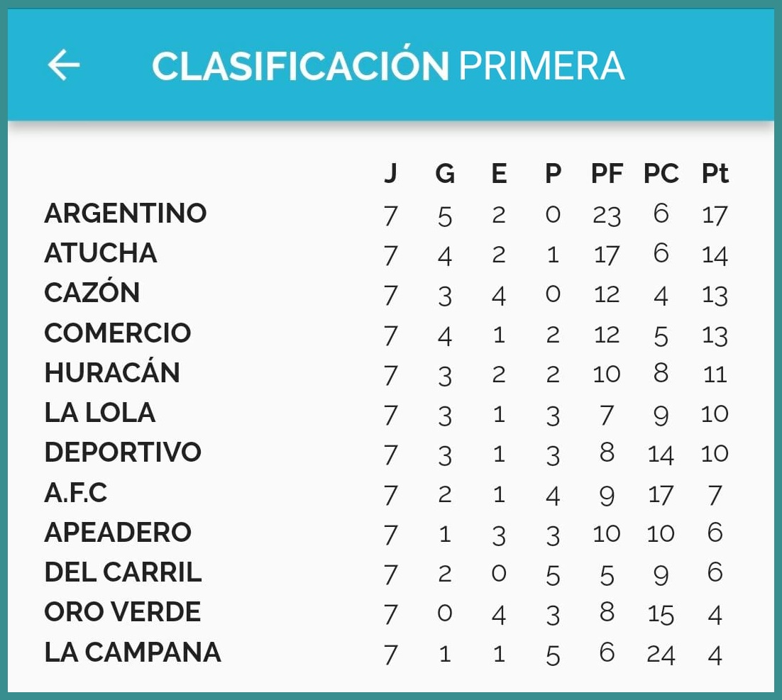Select LA CAMPANA team name
The width and height of the screenshot is (782, 700).
[x=133, y=652]
